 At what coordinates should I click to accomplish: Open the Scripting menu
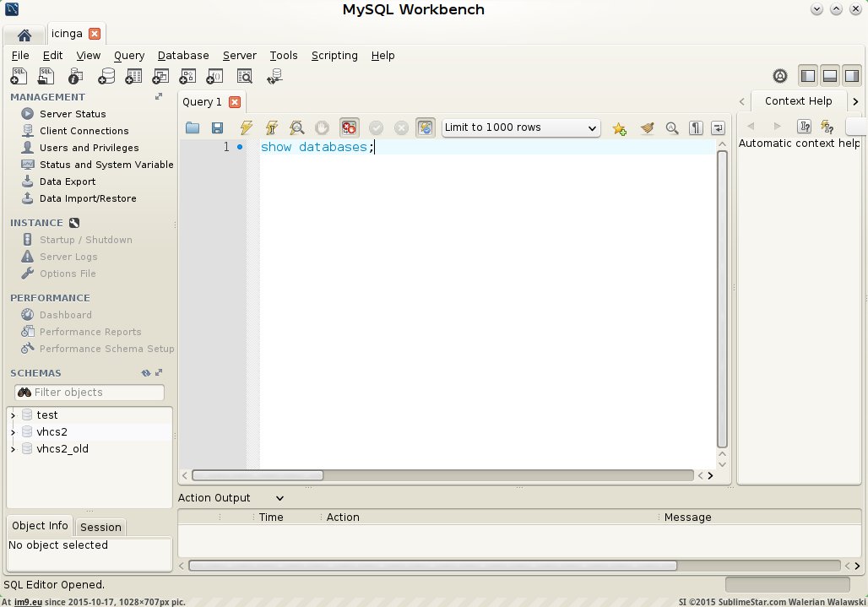tap(334, 56)
